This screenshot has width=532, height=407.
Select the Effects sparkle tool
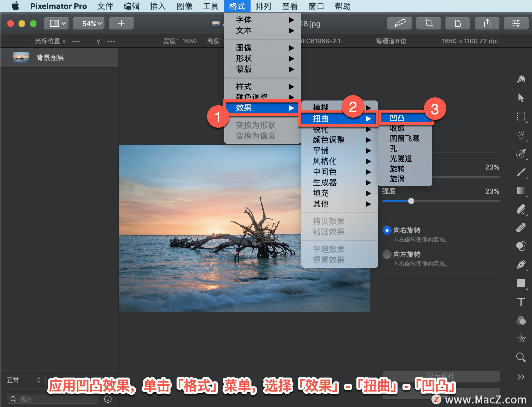click(521, 339)
